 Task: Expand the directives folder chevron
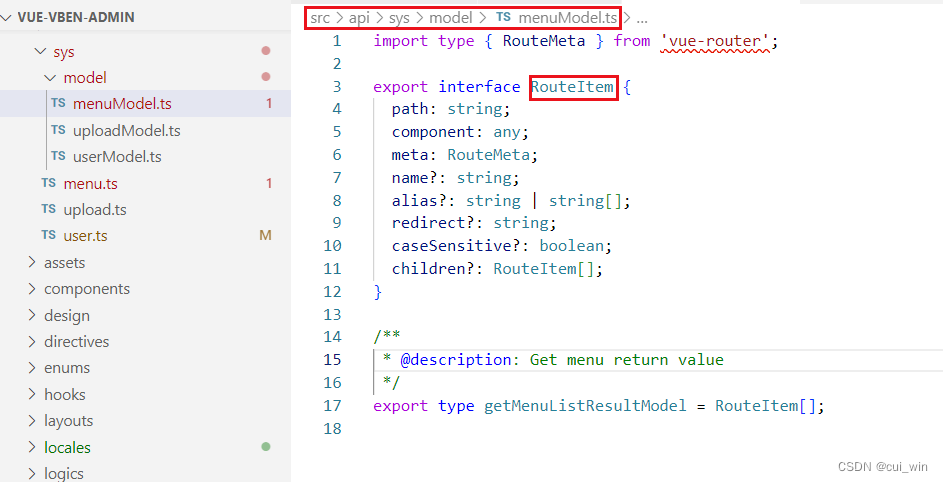coord(32,341)
